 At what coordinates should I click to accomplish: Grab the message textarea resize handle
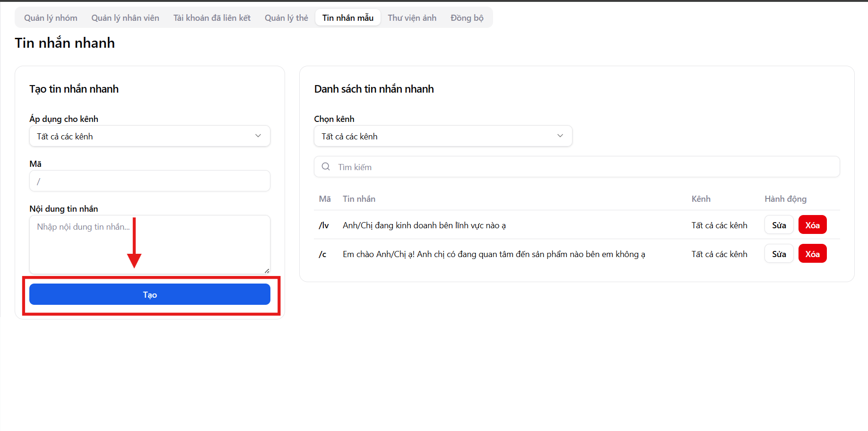click(x=267, y=271)
